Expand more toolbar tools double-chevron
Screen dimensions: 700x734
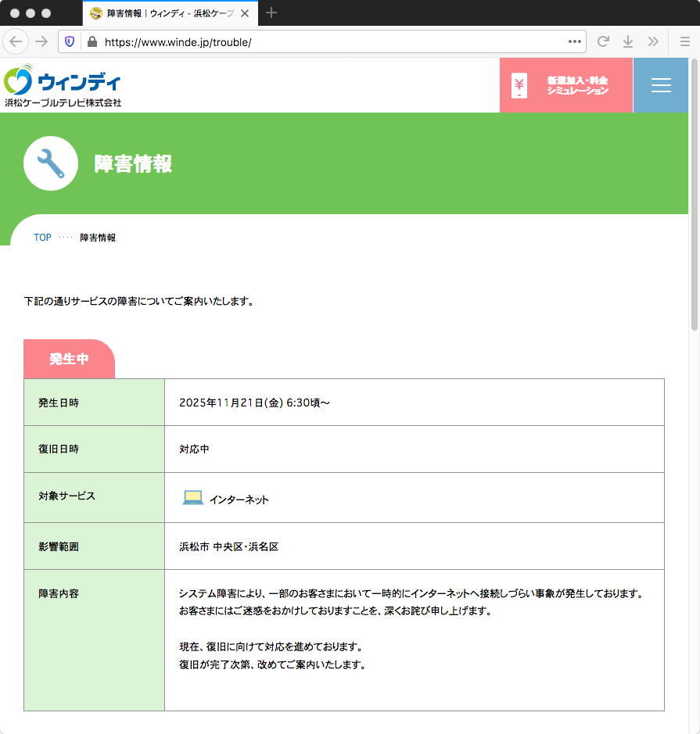click(x=653, y=41)
